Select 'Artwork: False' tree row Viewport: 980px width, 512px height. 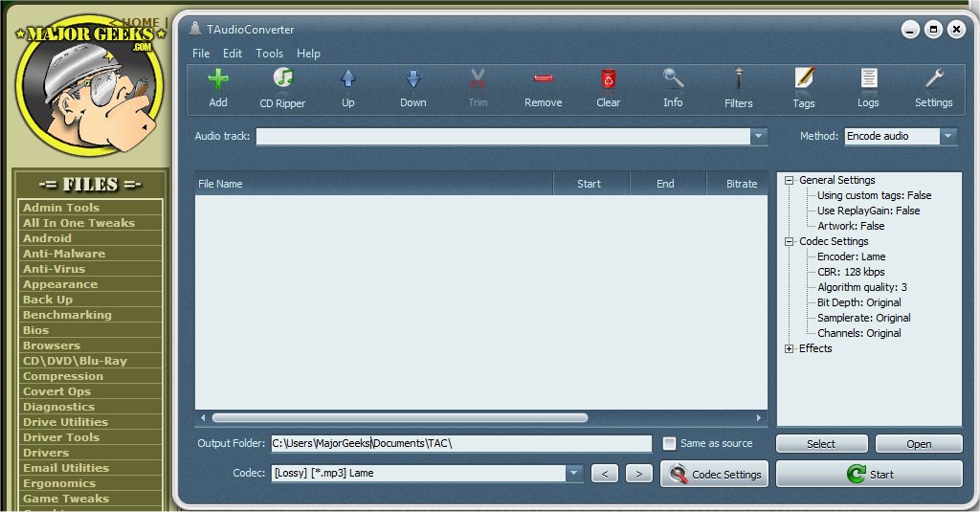coord(851,226)
